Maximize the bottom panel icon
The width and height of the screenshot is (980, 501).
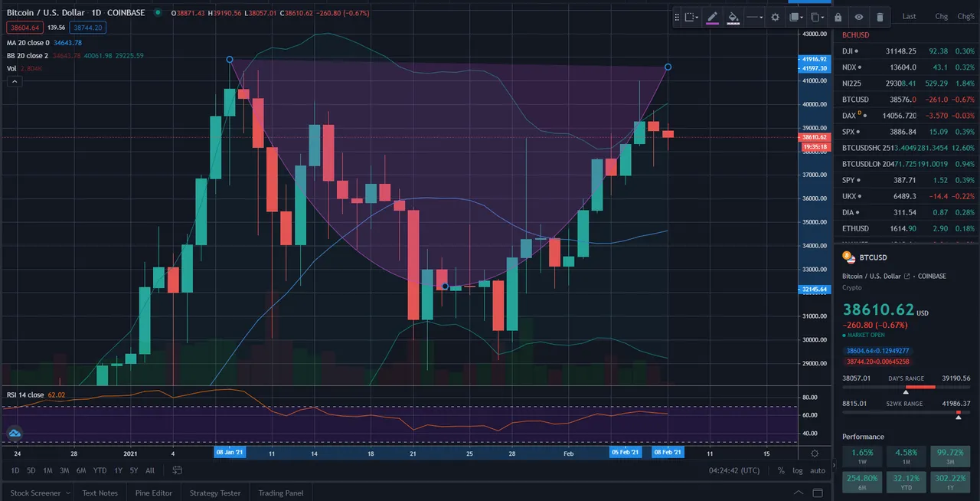click(819, 493)
